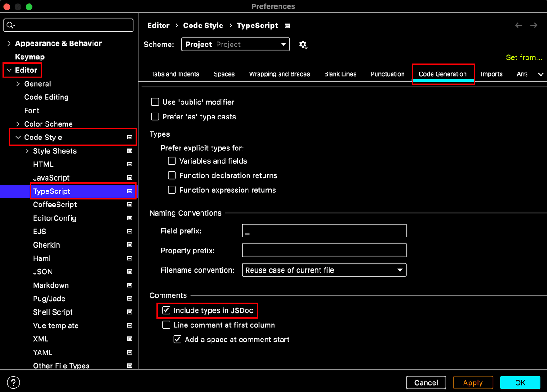Open the Filename convention dropdown
The height and width of the screenshot is (392, 547).
[324, 270]
